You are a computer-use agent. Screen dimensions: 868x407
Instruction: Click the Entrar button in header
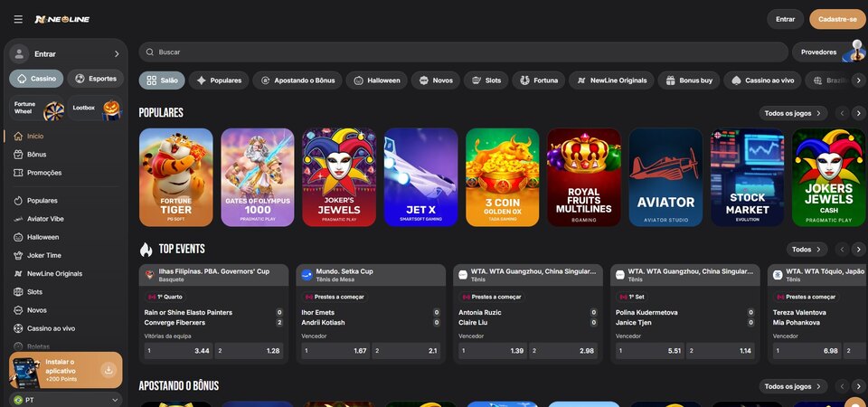coord(785,19)
